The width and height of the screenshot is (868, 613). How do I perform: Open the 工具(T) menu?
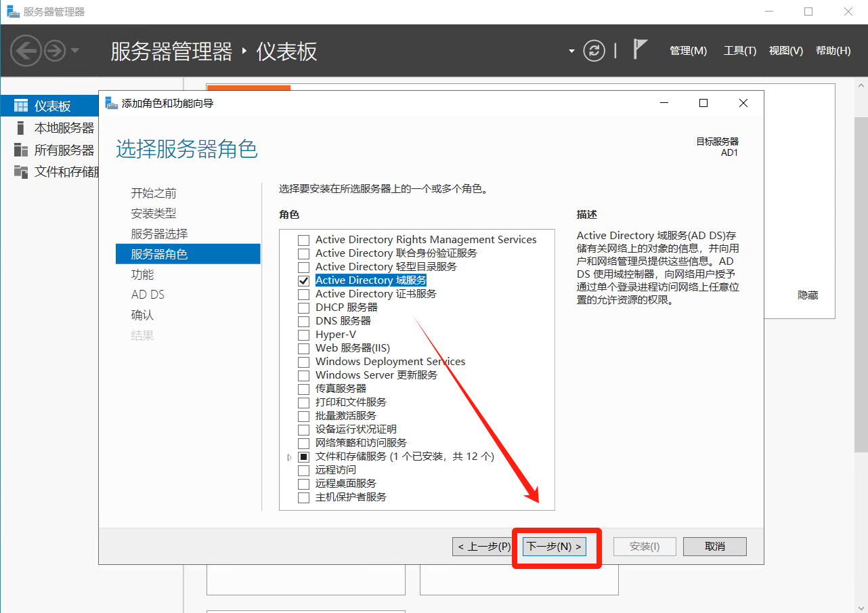(x=739, y=51)
